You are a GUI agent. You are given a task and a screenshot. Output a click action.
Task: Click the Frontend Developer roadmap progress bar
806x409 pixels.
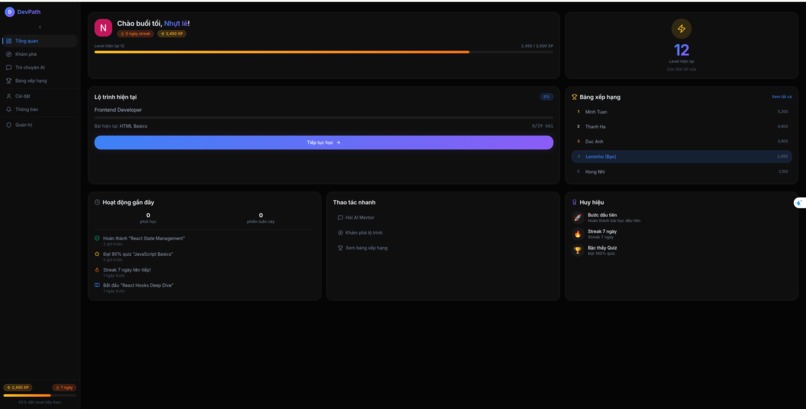coord(323,118)
